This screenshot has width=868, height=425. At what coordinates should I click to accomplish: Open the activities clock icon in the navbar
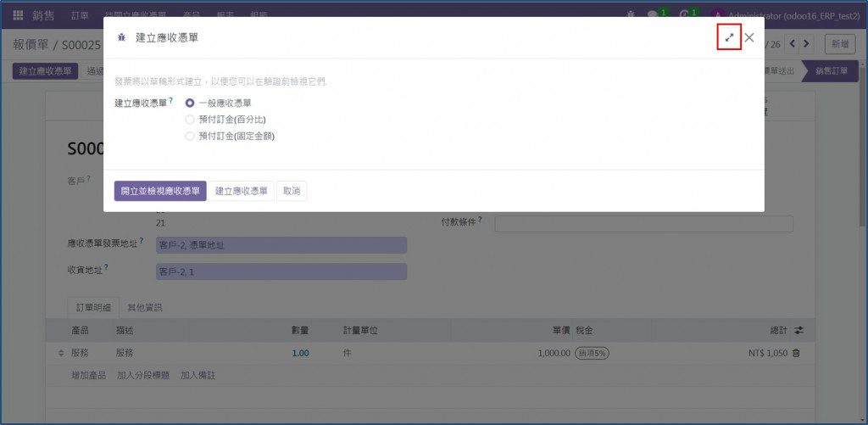tap(685, 15)
